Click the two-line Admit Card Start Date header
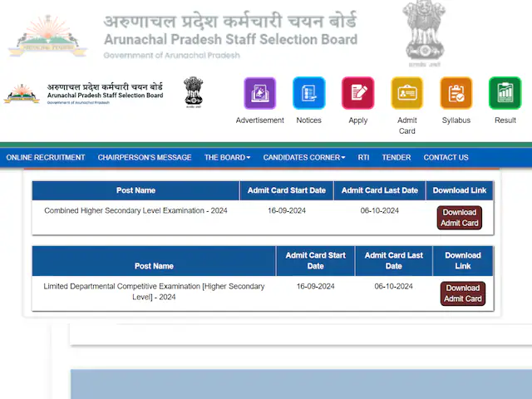This screenshot has width=532, height=399. pos(316,260)
